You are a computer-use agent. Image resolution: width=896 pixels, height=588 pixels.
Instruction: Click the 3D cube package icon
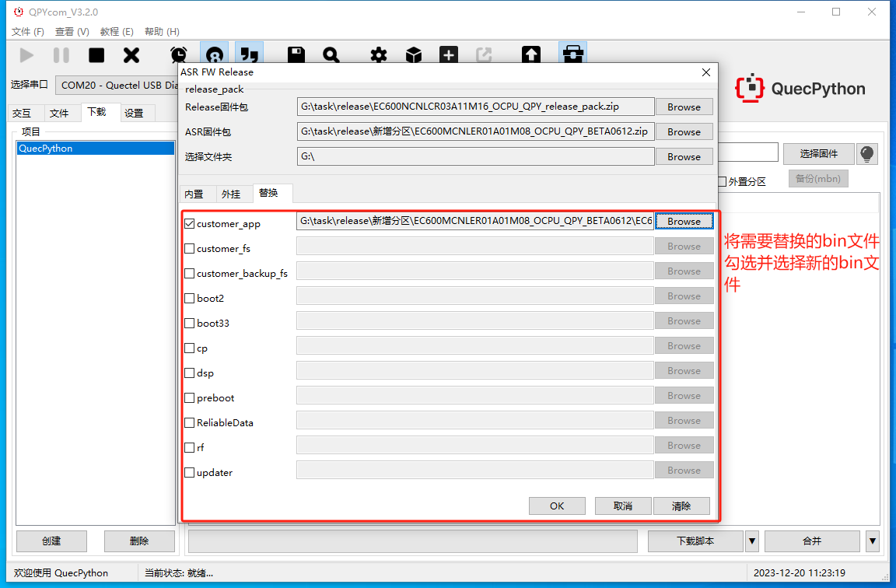pyautogui.click(x=414, y=55)
